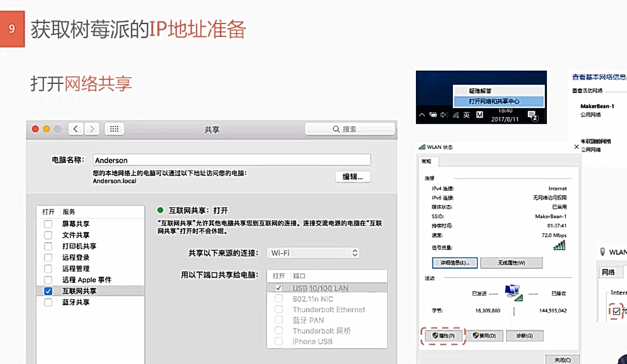Image resolution: width=627 pixels, height=364 pixels.
Task: Uncheck the 互联网共享 checkbox
Action: [x=48, y=291]
